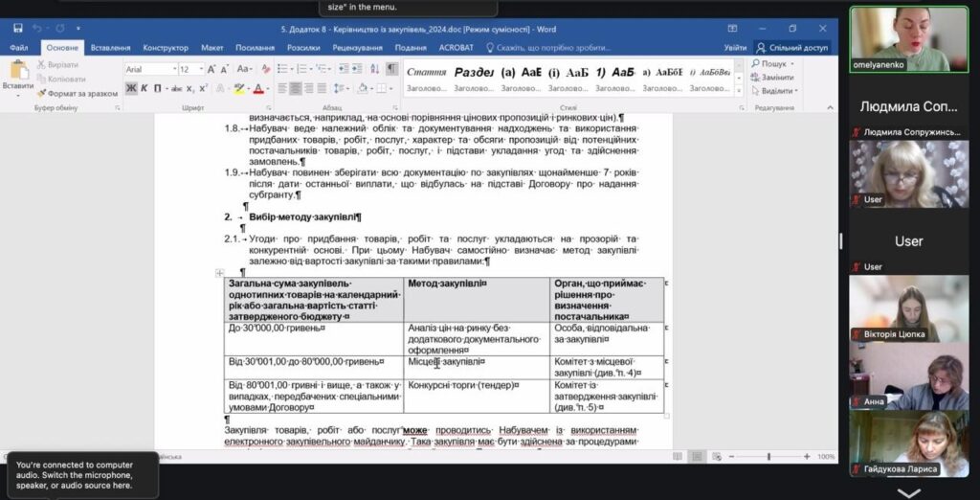Viewport: 980px width, 500px height.
Task: Click the zoom slider in status bar
Action: 768,456
